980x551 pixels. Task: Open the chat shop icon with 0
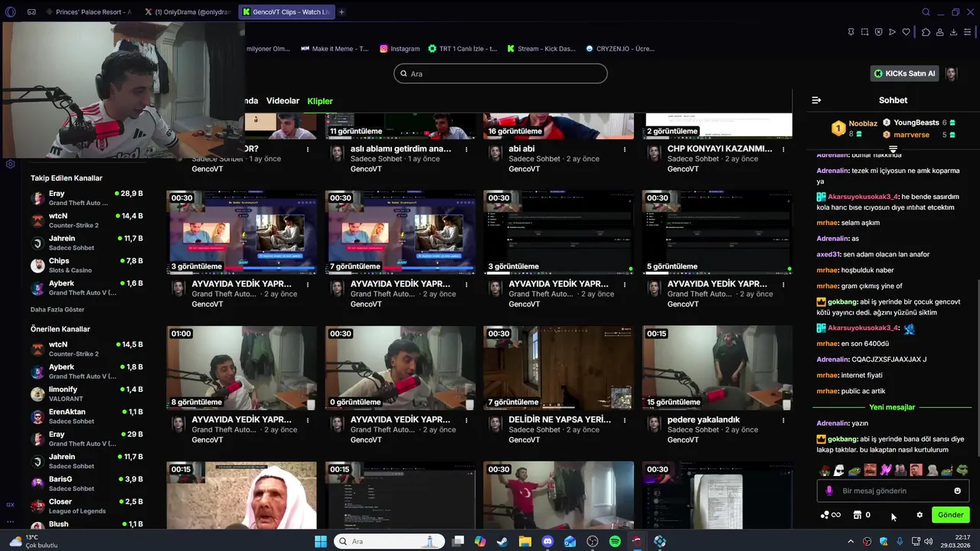coord(861,515)
